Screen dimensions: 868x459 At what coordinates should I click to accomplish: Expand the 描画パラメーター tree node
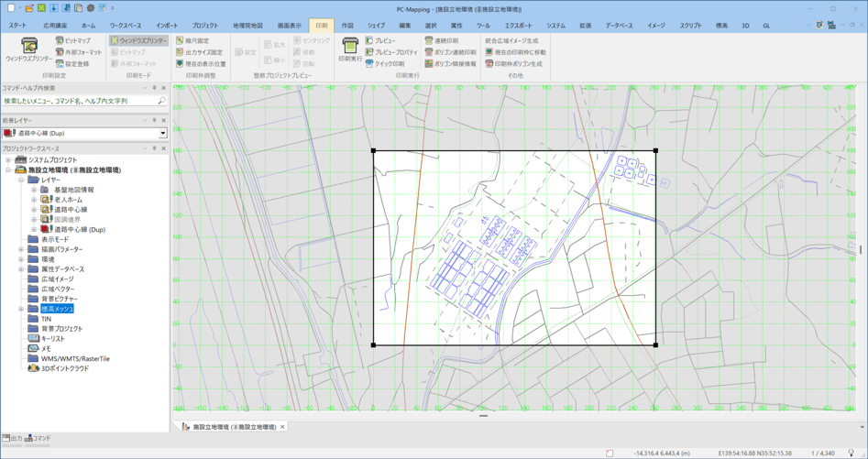coord(21,249)
